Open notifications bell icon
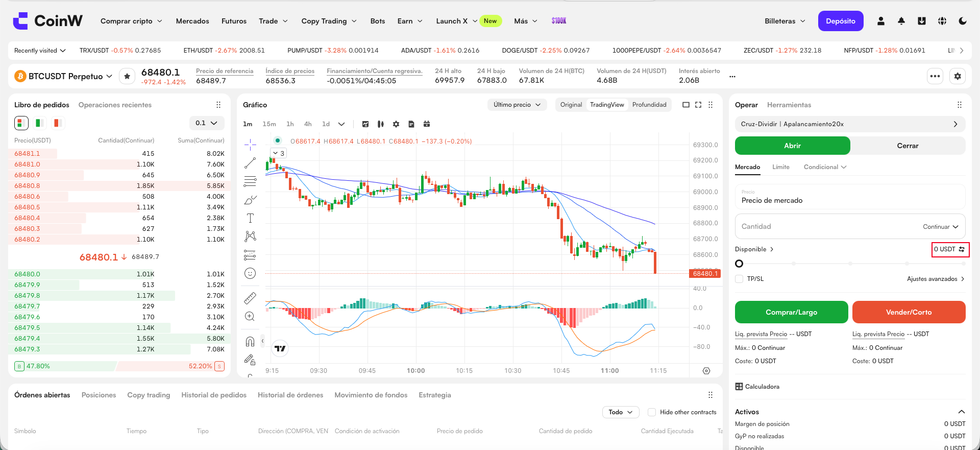Image resolution: width=980 pixels, height=450 pixels. 901,21
